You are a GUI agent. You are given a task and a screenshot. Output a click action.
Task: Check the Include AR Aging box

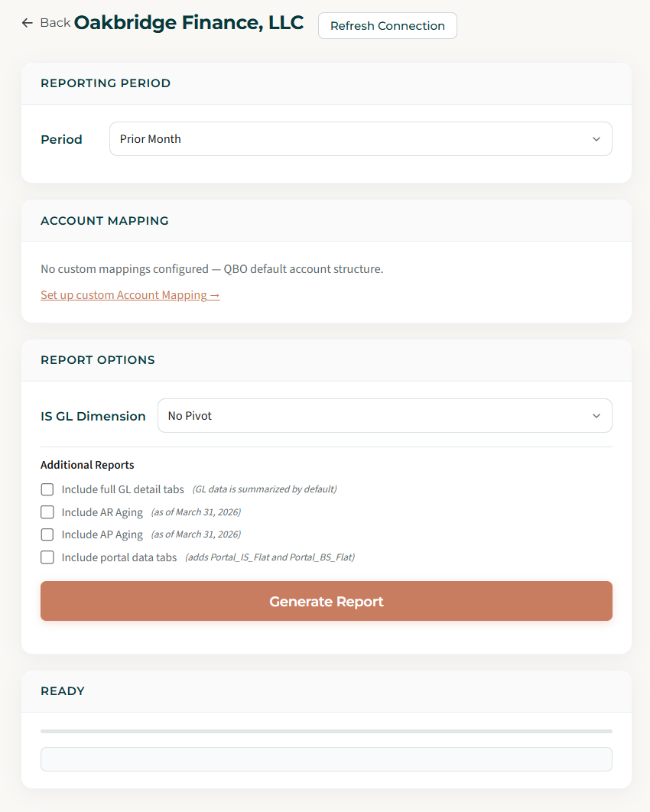click(47, 512)
